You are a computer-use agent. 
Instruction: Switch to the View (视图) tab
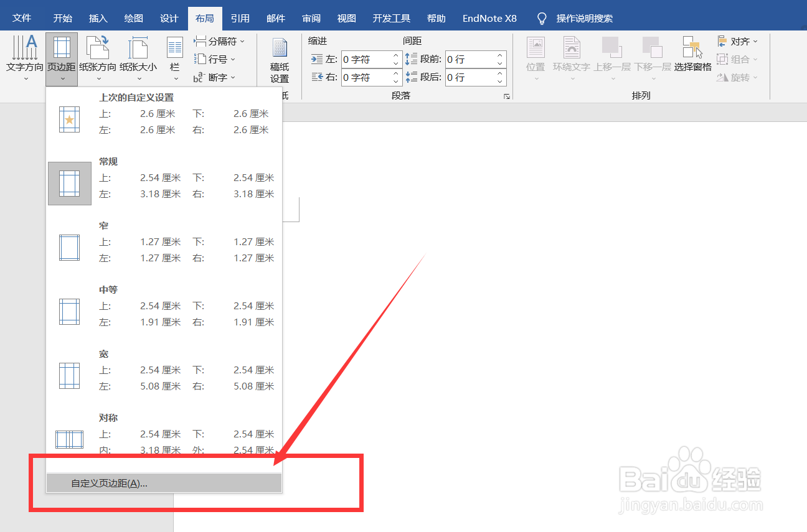click(x=346, y=18)
